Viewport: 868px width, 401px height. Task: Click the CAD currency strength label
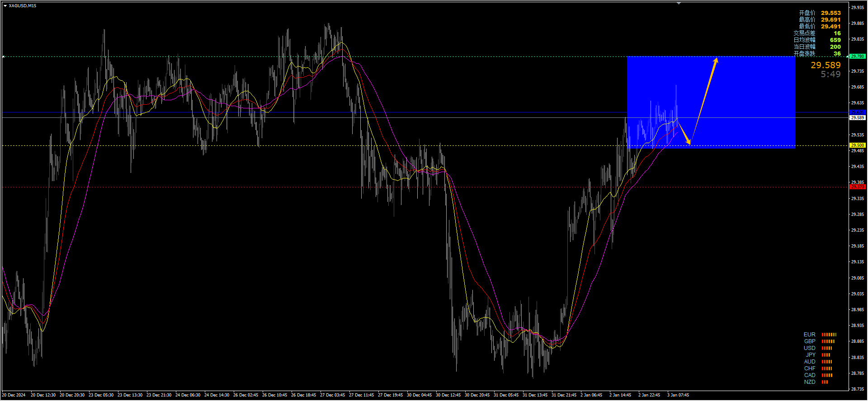(x=810, y=376)
